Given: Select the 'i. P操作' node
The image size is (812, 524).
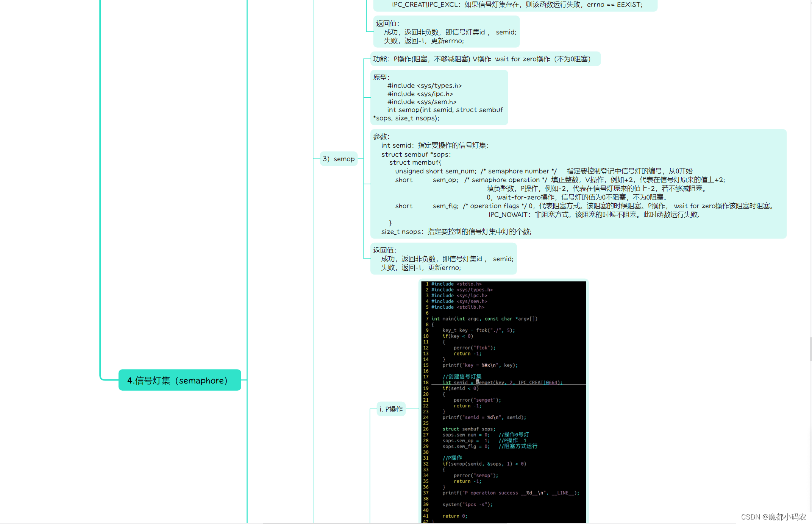Looking at the screenshot, I should click(x=391, y=409).
